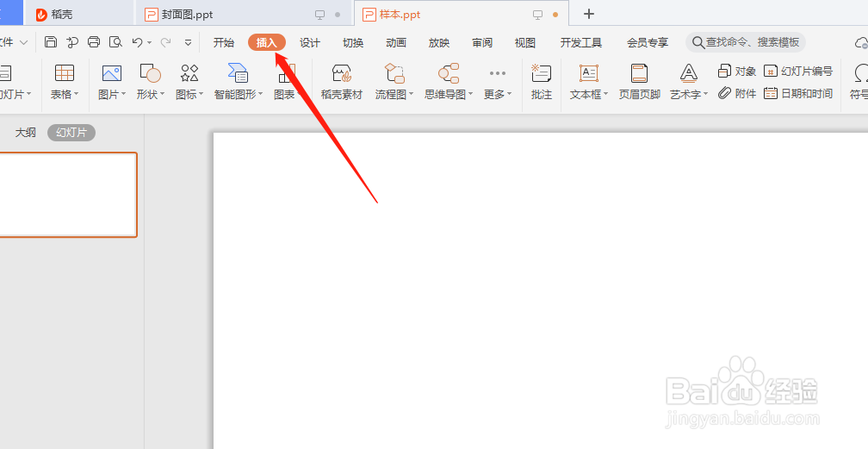This screenshot has height=449, width=868.
Task: Insert 幻灯片编号 slide number
Action: (797, 71)
